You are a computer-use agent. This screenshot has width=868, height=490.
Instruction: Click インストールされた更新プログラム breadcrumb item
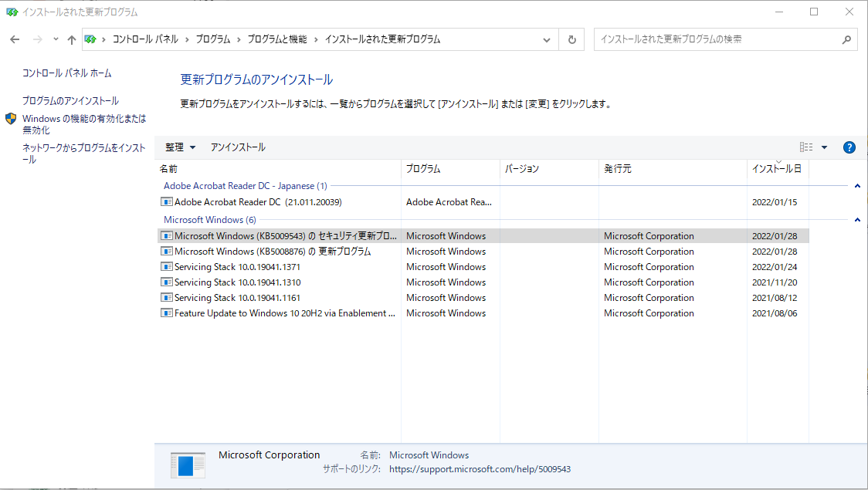[382, 39]
